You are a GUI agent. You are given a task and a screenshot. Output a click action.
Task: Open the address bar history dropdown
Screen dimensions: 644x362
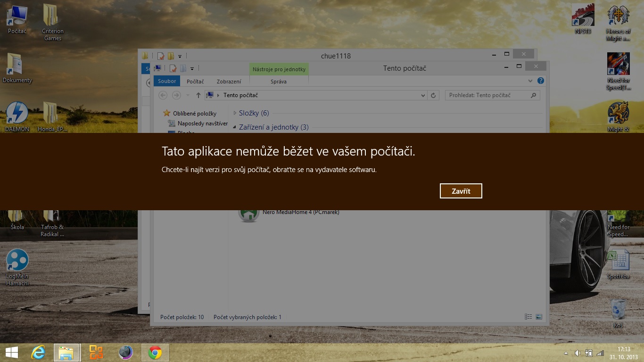[x=423, y=95]
